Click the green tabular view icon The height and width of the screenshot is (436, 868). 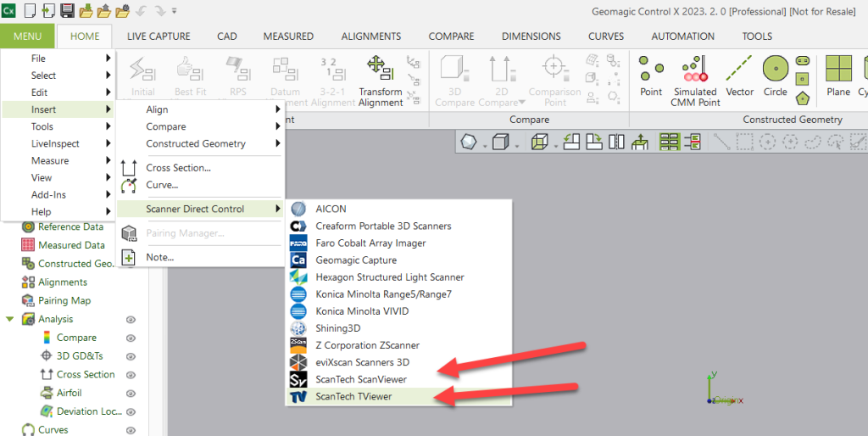[x=670, y=143]
